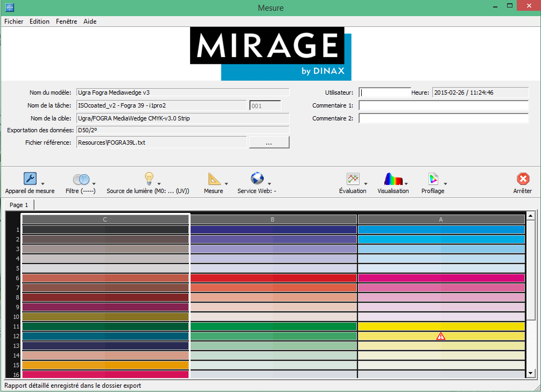Click the Commentaire 2 input field
541x392 pixels.
(x=444, y=118)
